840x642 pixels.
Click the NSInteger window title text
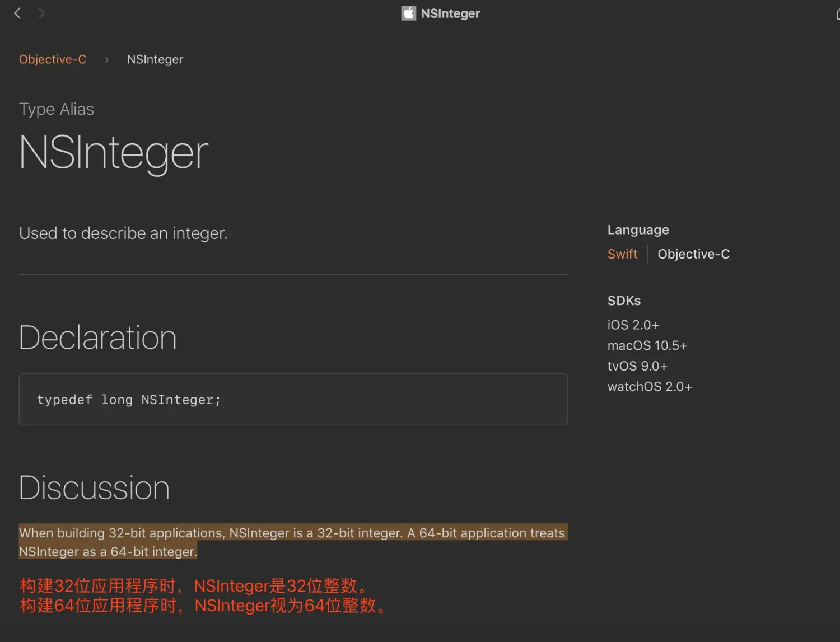450,13
